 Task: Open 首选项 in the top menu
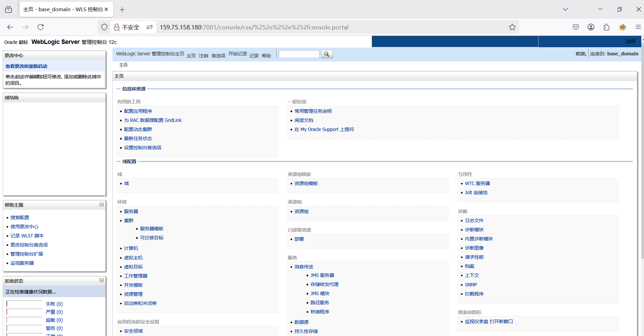(218, 56)
